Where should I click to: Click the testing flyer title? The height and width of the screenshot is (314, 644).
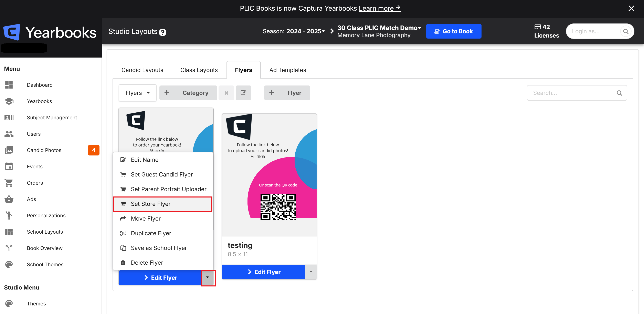240,245
